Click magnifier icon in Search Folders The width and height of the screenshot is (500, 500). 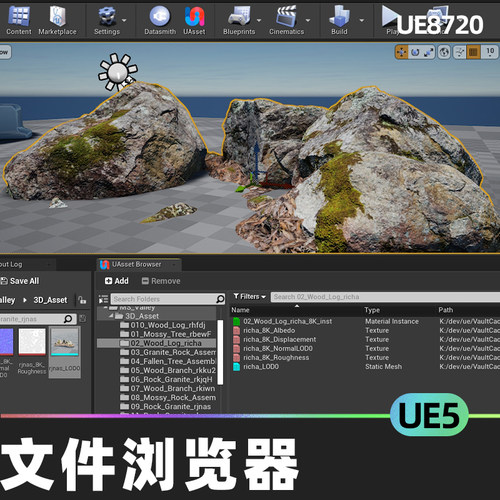[220, 299]
